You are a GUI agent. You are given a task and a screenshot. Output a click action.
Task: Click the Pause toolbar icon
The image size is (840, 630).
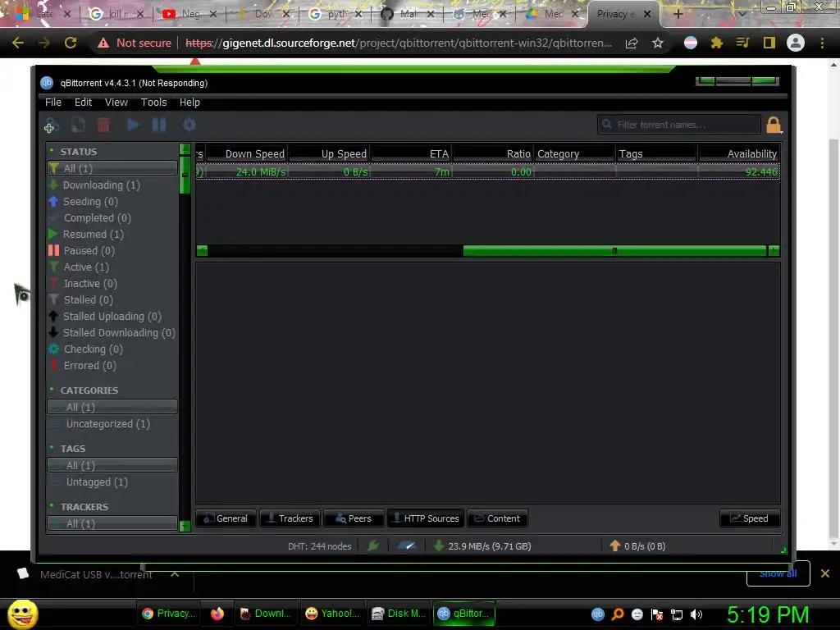point(159,126)
